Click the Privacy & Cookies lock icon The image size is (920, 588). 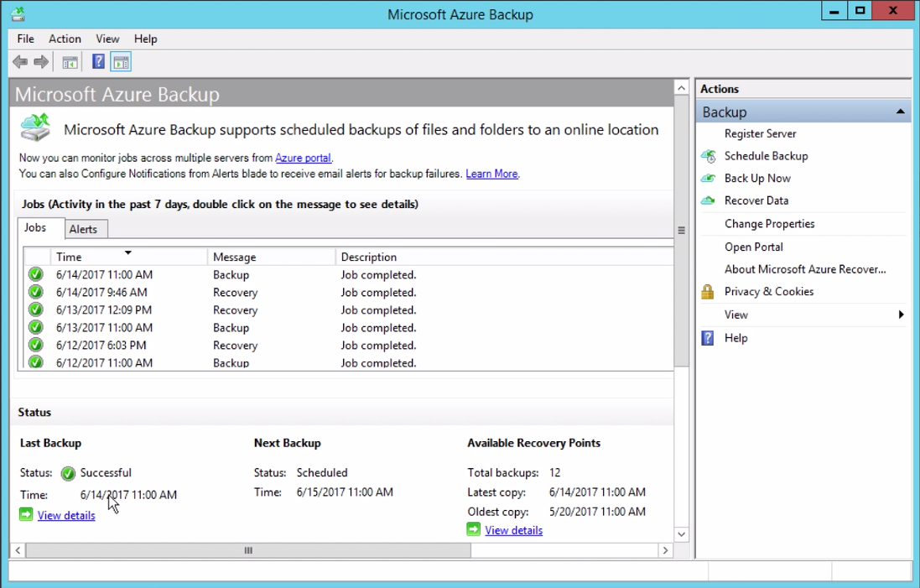tap(708, 291)
